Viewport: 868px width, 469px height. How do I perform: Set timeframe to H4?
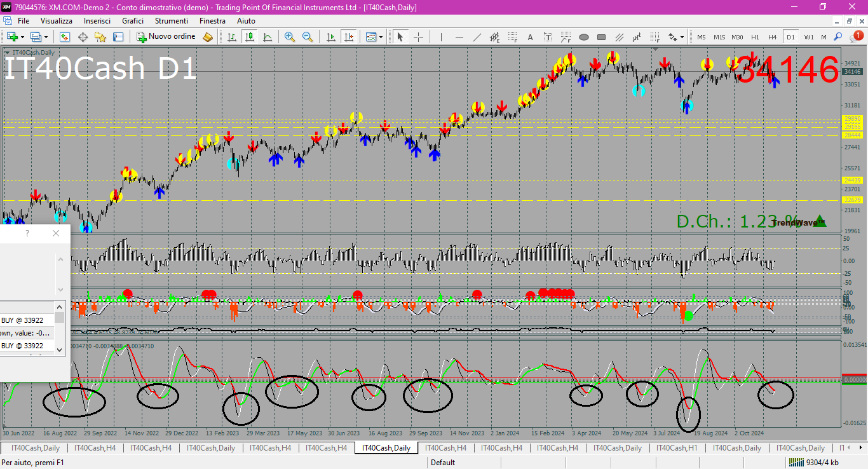pyautogui.click(x=773, y=37)
